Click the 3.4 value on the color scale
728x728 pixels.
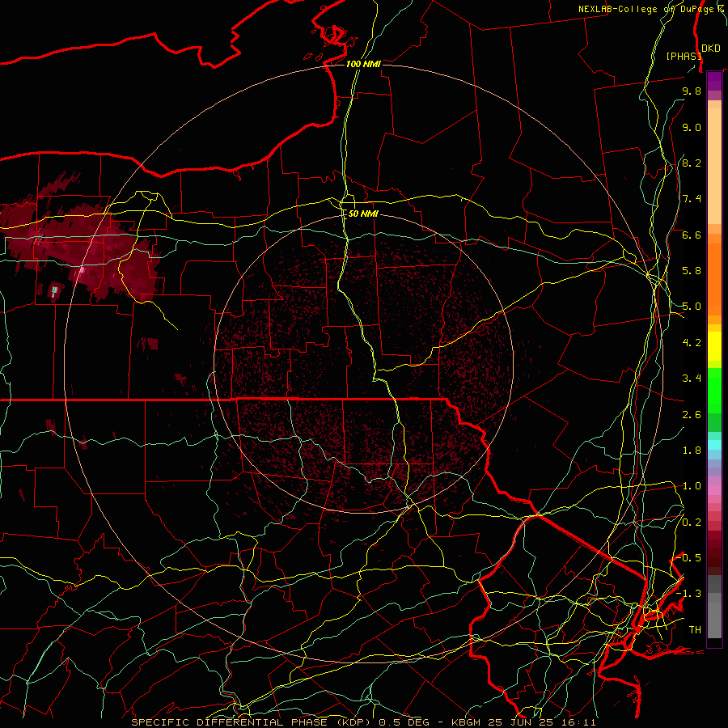click(692, 379)
